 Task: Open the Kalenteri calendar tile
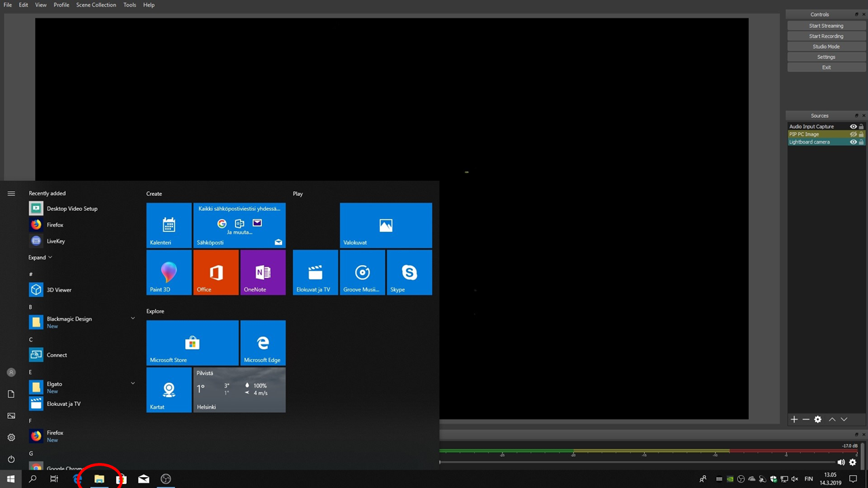(169, 225)
